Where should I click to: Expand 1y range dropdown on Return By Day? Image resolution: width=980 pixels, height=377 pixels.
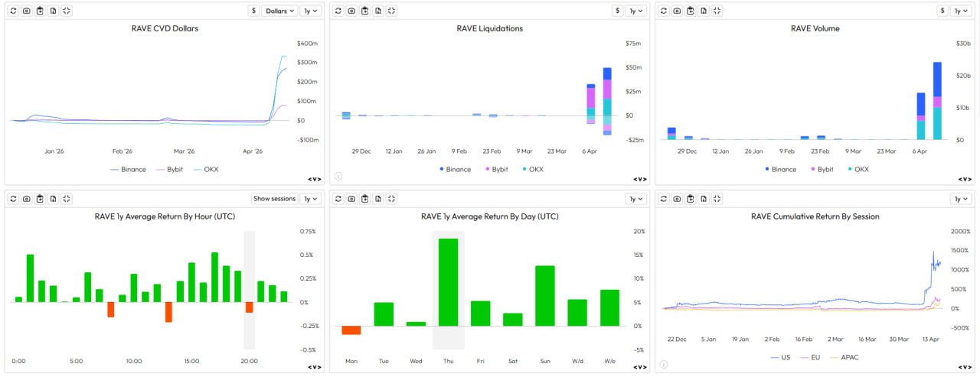coord(636,199)
